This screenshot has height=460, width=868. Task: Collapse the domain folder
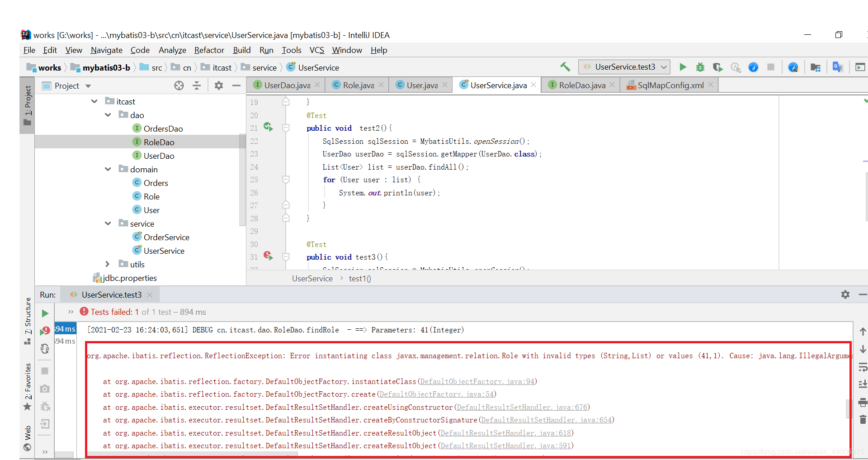click(x=108, y=169)
